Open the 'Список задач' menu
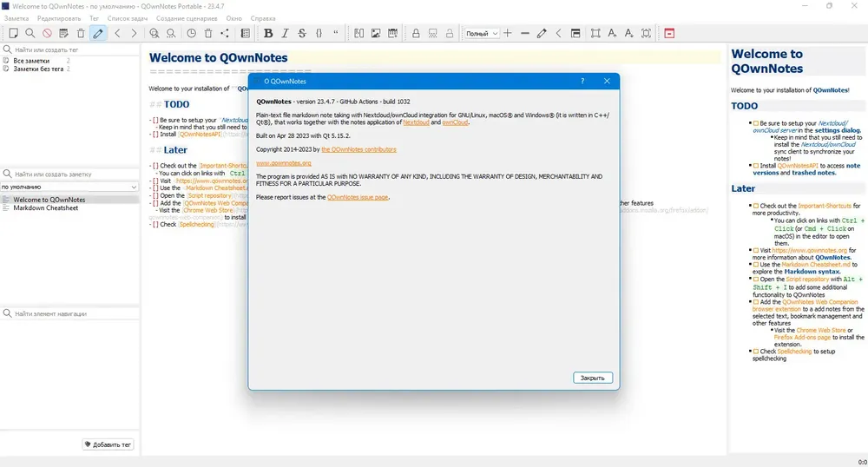Viewport: 868px width, 467px height. coord(128,18)
